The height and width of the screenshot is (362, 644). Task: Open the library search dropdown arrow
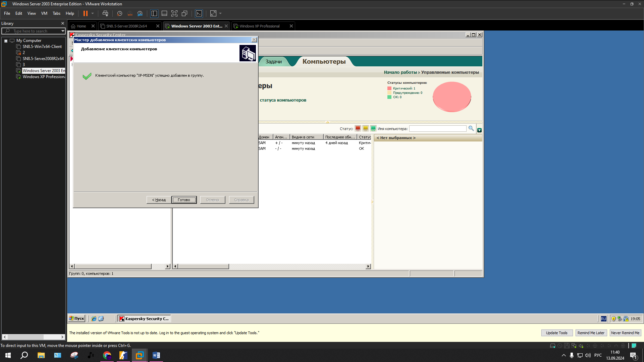[x=63, y=31]
